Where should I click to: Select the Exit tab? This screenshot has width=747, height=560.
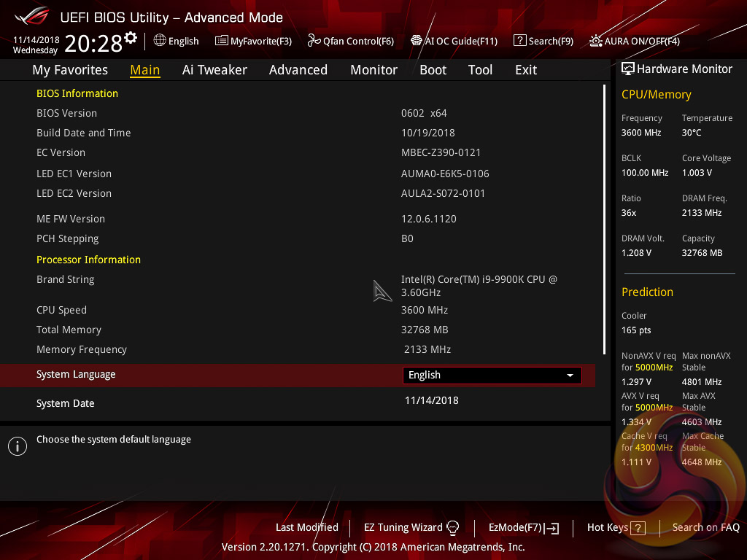click(526, 70)
